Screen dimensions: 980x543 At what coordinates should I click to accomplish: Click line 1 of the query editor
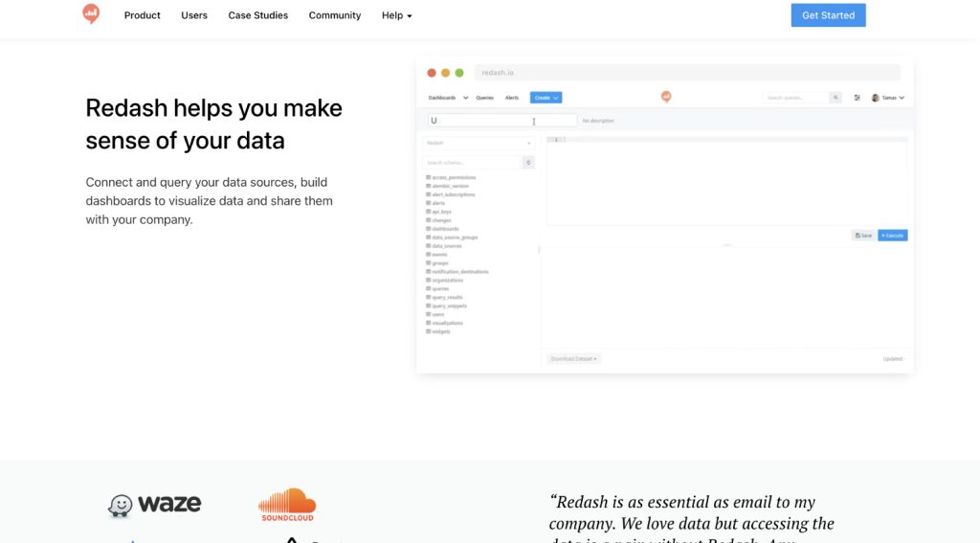727,140
